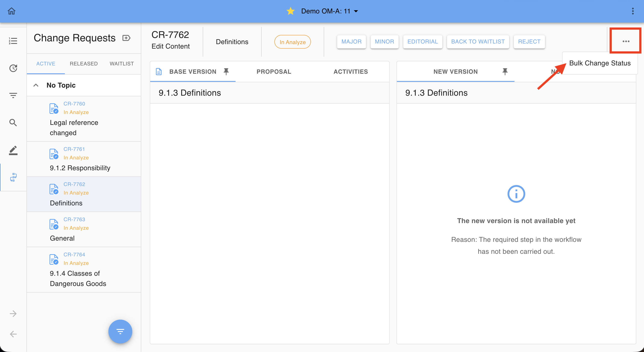The width and height of the screenshot is (644, 352).
Task: Open the history clock icon in sidebar
Action: tap(13, 68)
